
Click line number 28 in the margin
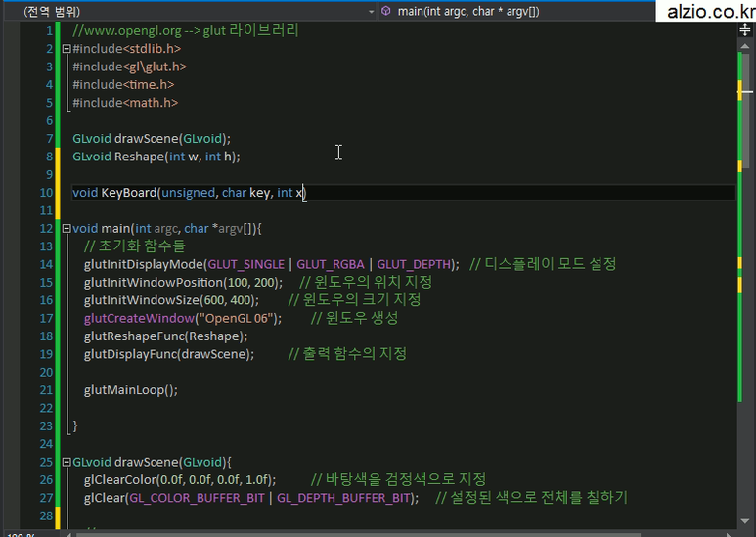click(46, 516)
